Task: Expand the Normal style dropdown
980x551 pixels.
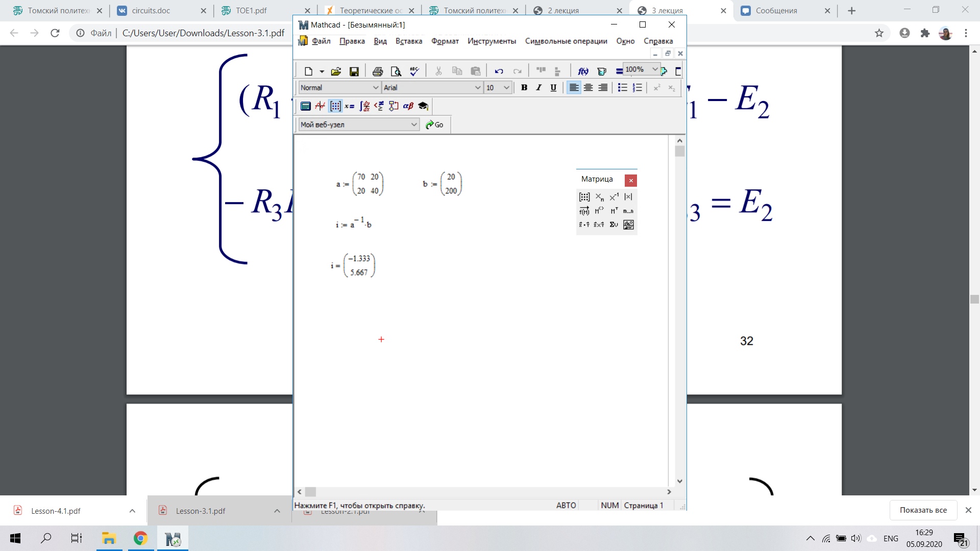Action: pos(376,88)
